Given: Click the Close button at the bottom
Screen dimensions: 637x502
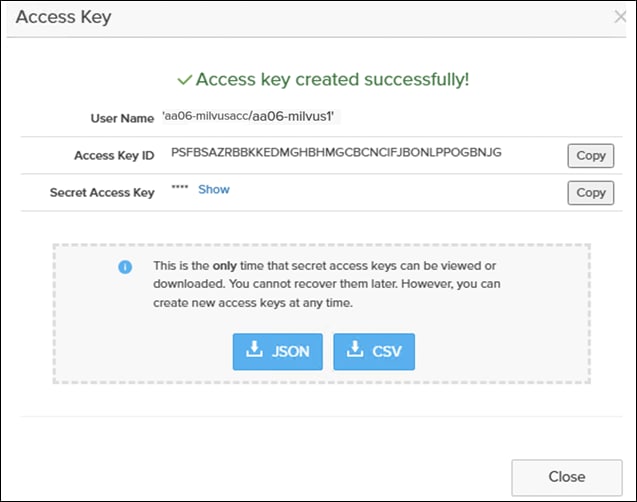Looking at the screenshot, I should [567, 477].
